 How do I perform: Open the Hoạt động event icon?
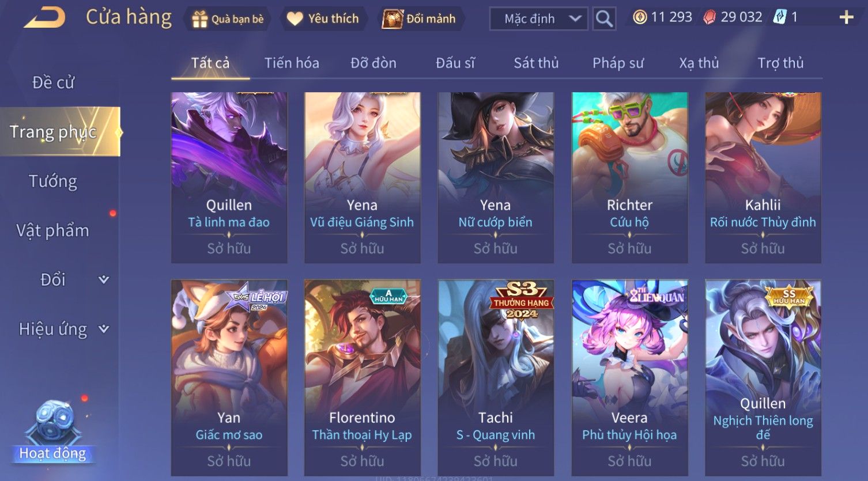click(53, 433)
